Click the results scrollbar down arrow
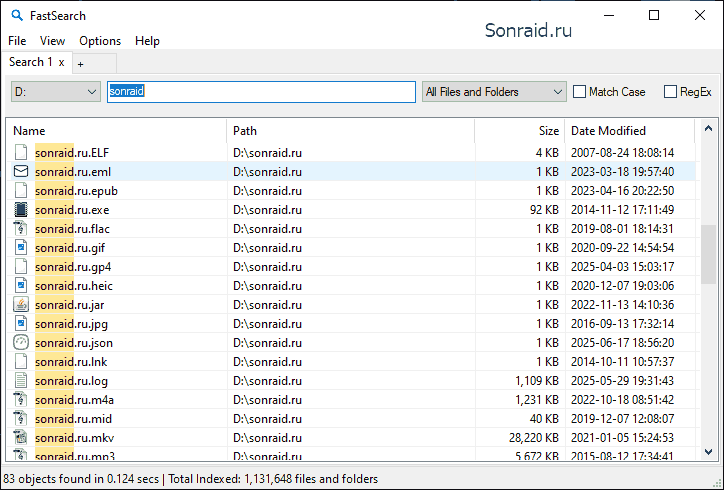 point(708,452)
